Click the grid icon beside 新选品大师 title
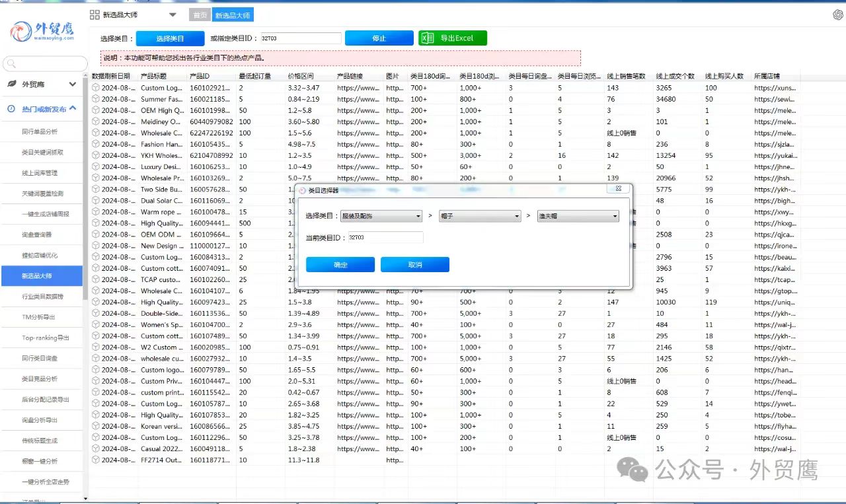This screenshot has height=504, width=846. tap(95, 15)
